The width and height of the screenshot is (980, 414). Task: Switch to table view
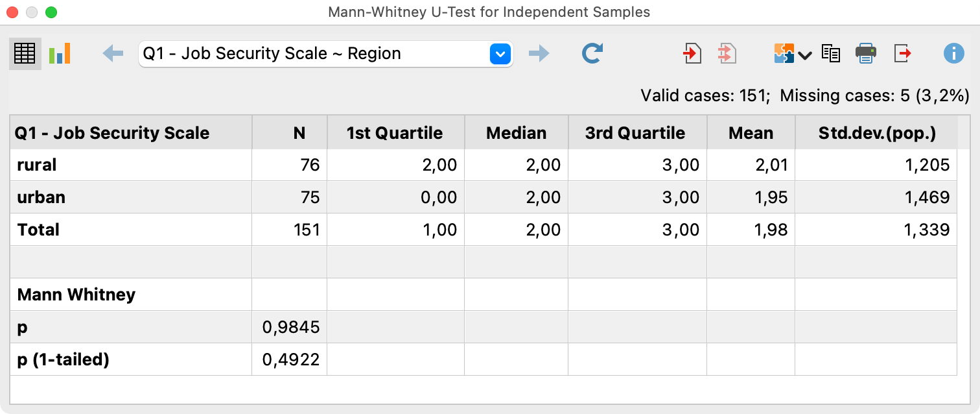25,54
